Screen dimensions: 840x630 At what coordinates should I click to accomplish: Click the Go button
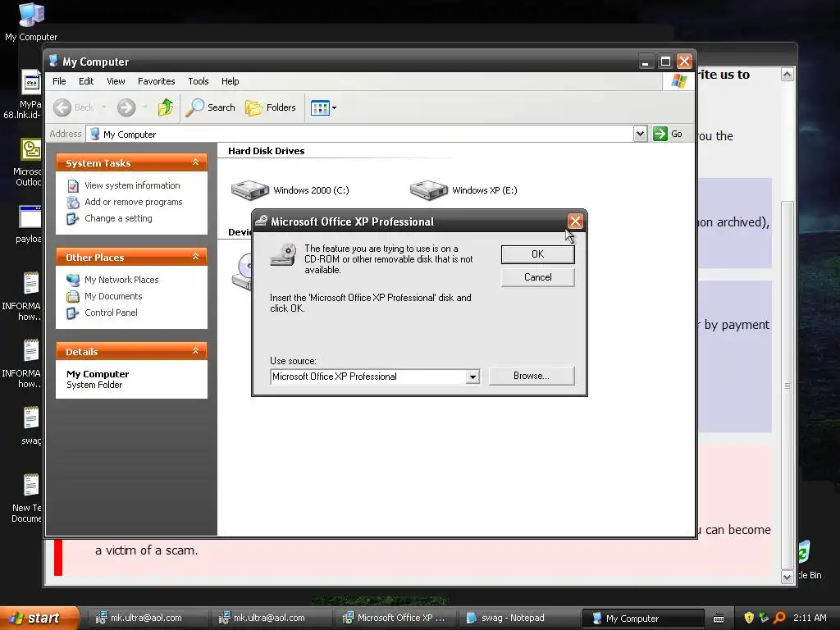point(668,134)
